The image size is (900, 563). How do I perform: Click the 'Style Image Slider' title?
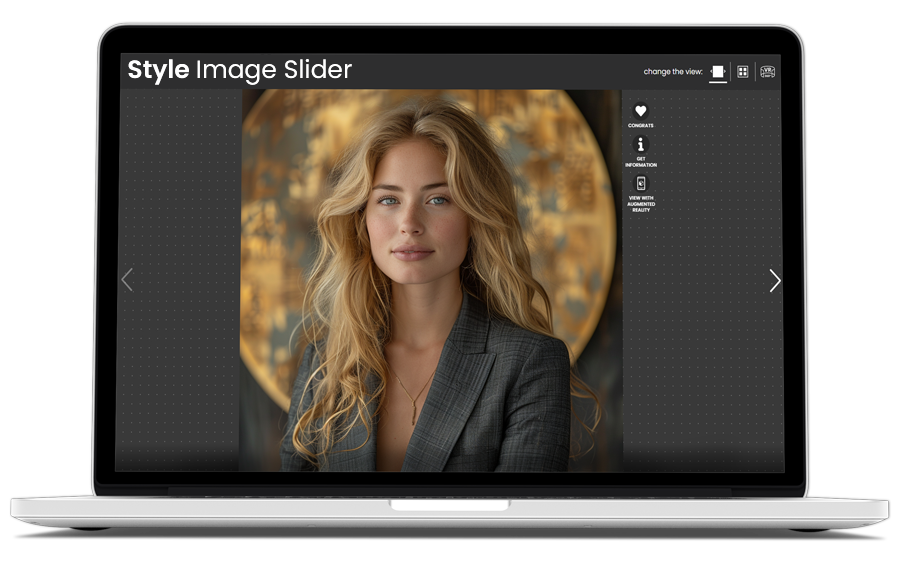240,70
